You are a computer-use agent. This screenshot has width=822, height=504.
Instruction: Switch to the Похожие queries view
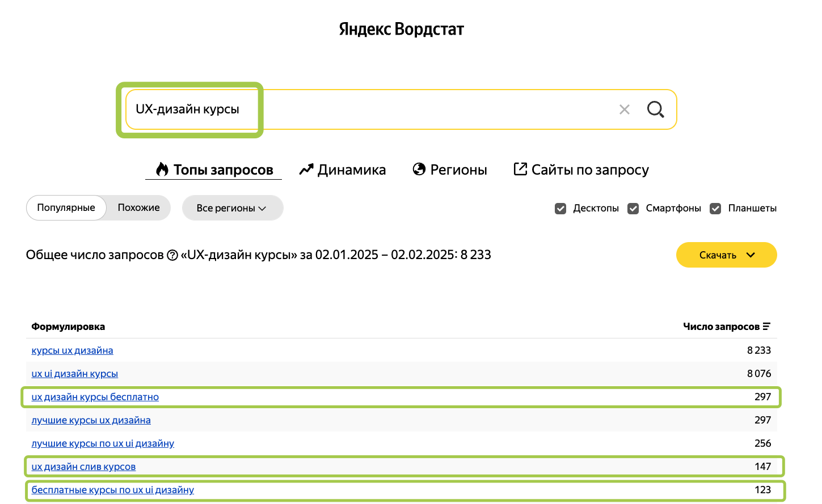pyautogui.click(x=138, y=207)
